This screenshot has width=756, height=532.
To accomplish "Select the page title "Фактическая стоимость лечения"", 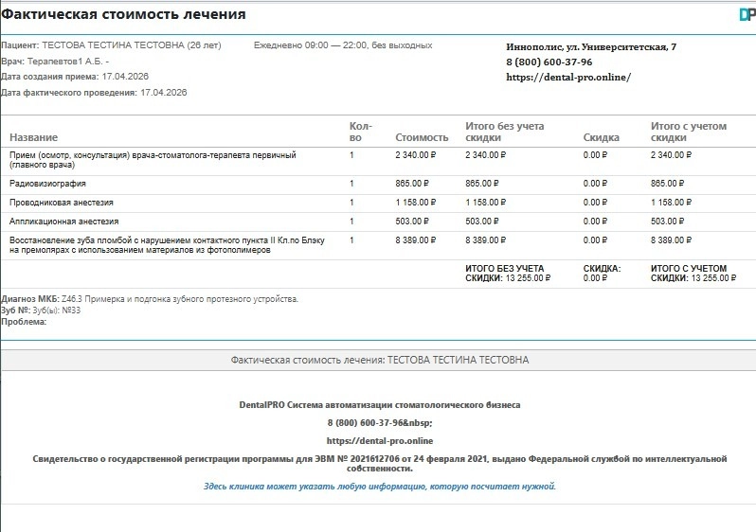I will [123, 14].
